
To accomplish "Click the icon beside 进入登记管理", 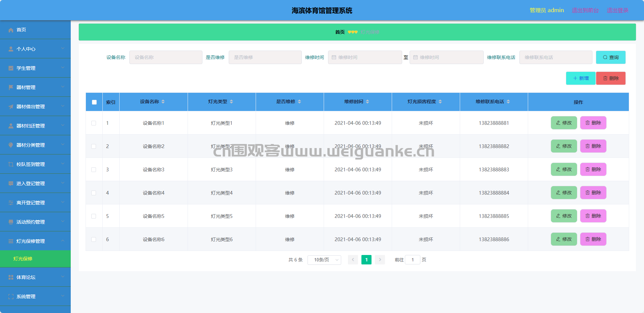I will pos(11,184).
